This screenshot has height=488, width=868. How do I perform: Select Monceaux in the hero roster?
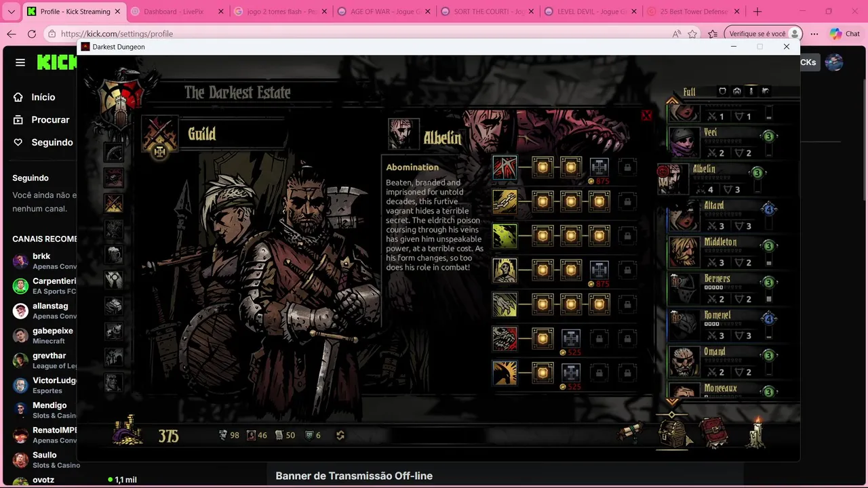[723, 390]
